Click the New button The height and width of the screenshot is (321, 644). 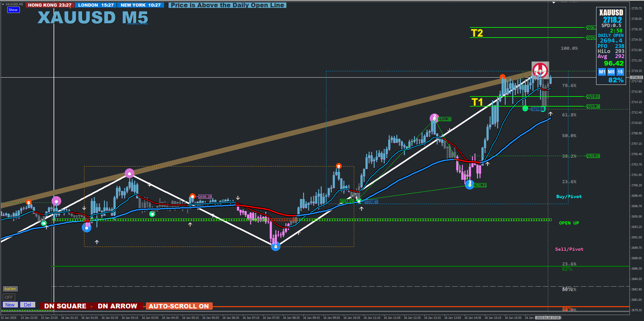pyautogui.click(x=10, y=305)
